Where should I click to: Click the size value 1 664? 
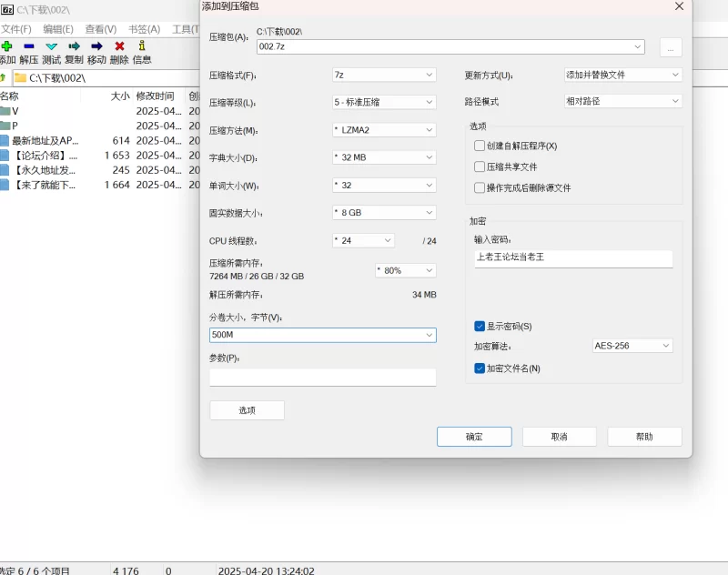coord(117,185)
